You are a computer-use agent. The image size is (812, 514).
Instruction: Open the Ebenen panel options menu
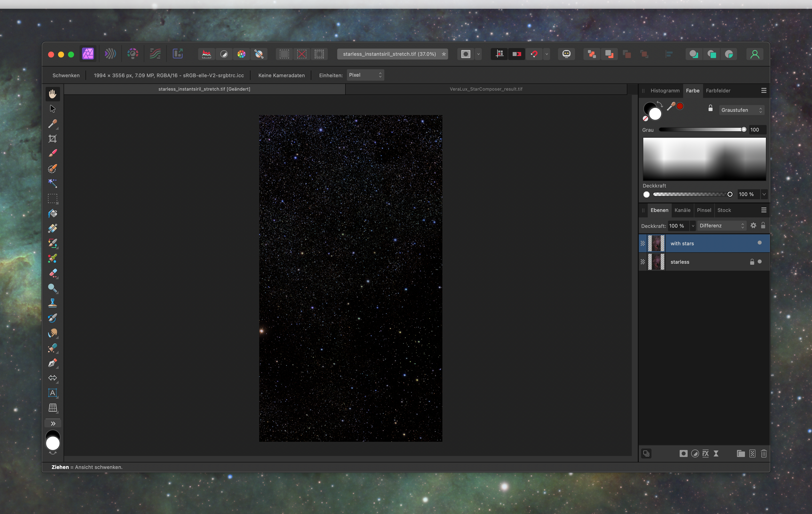click(x=764, y=210)
